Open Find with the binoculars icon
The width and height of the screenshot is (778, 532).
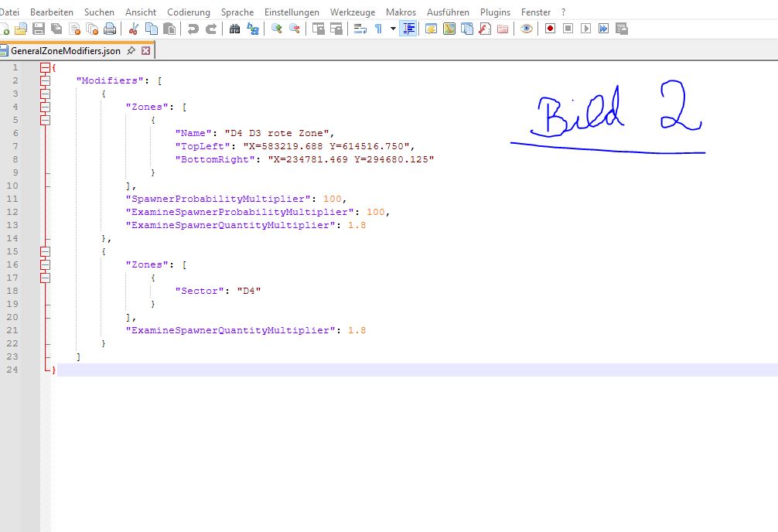coord(235,29)
